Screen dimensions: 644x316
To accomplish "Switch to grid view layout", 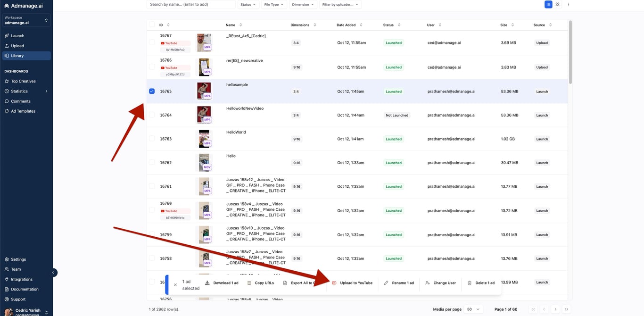I will tap(557, 4).
